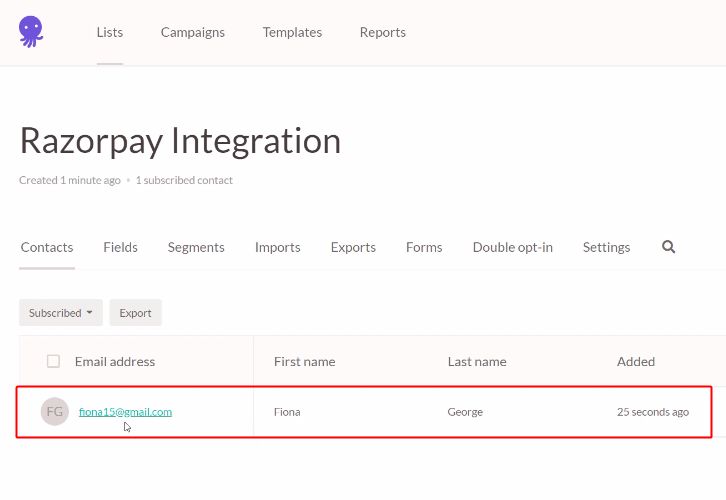Open Templates in top navigation
The image size is (726, 500).
(x=292, y=32)
